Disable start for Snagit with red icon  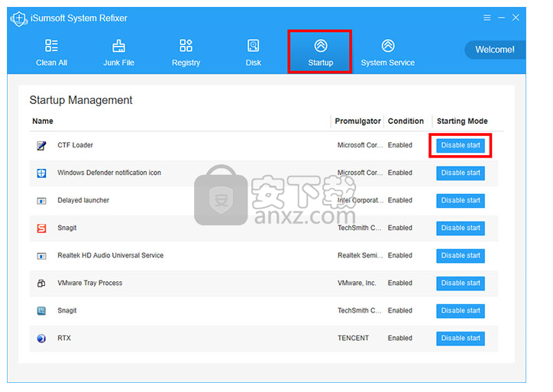(x=461, y=228)
